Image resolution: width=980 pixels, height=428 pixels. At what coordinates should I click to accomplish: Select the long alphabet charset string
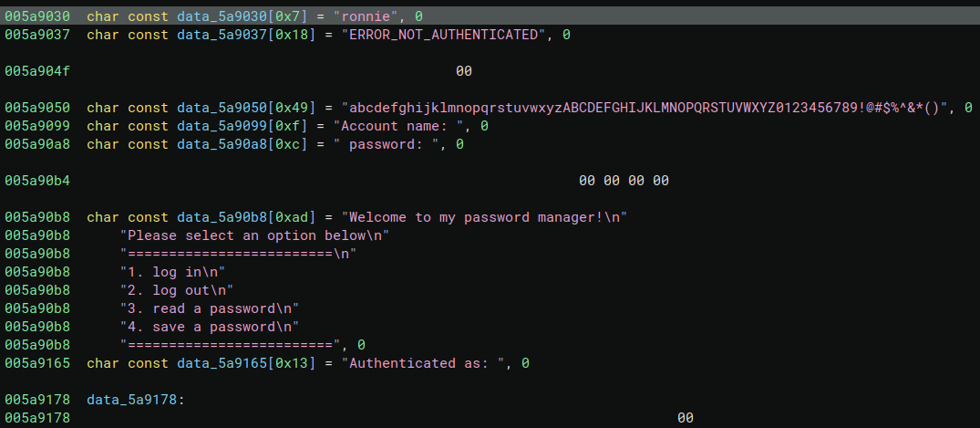646,108
